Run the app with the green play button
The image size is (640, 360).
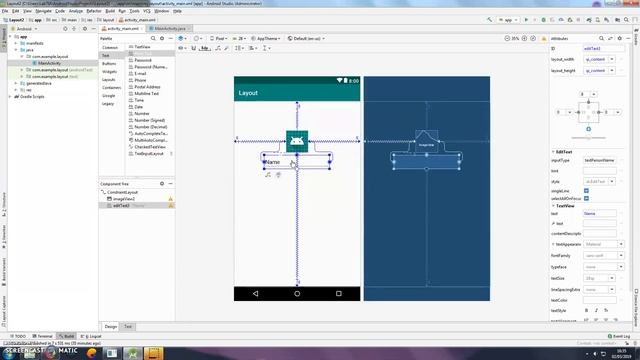coord(526,20)
